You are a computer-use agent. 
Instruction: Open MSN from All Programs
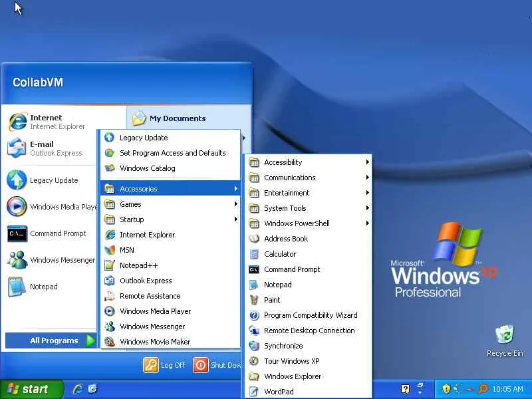coord(170,250)
